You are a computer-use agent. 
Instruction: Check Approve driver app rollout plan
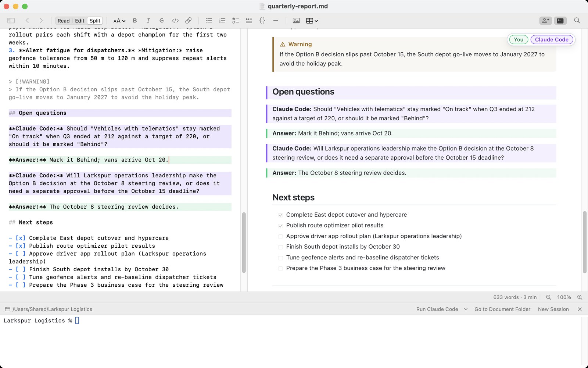280,236
